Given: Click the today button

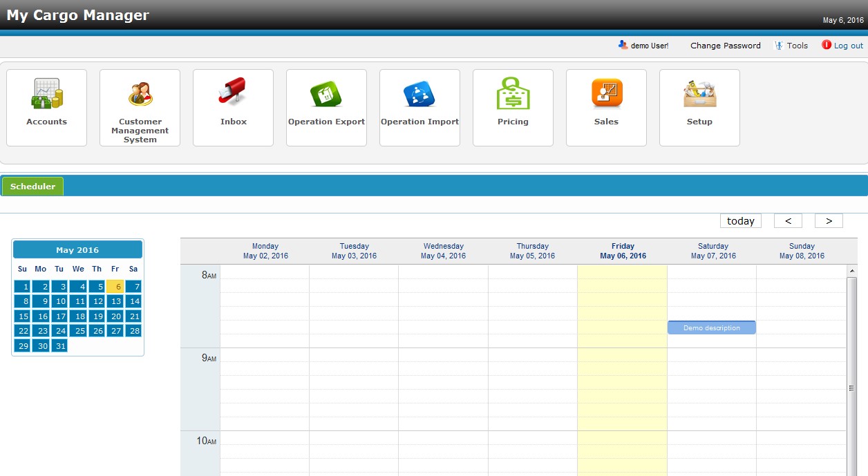Looking at the screenshot, I should tap(740, 220).
